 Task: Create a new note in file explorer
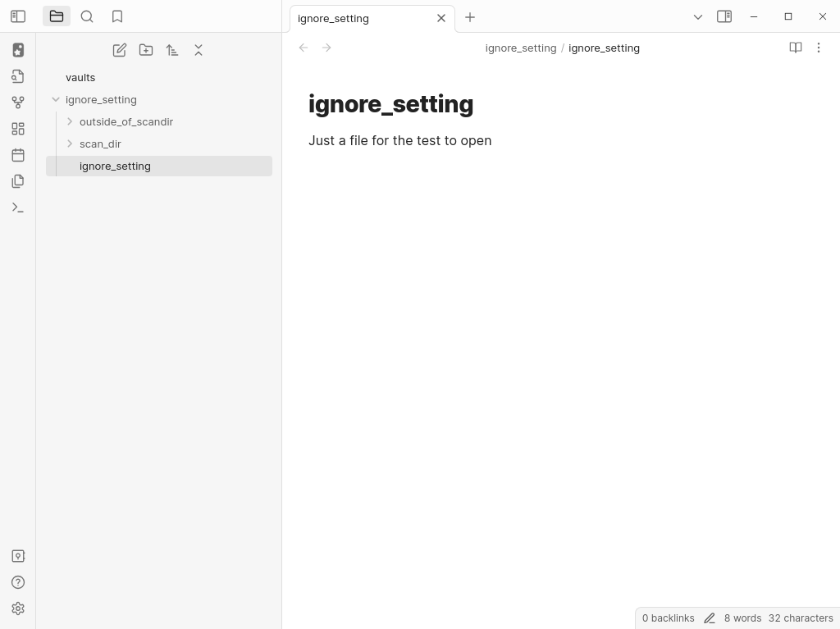coord(120,50)
